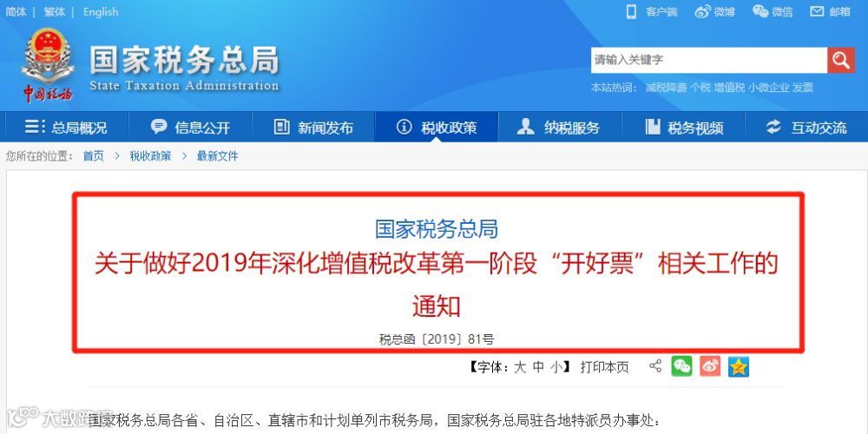Click the red search magnifier button
The height and width of the screenshot is (434, 868).
tap(841, 60)
